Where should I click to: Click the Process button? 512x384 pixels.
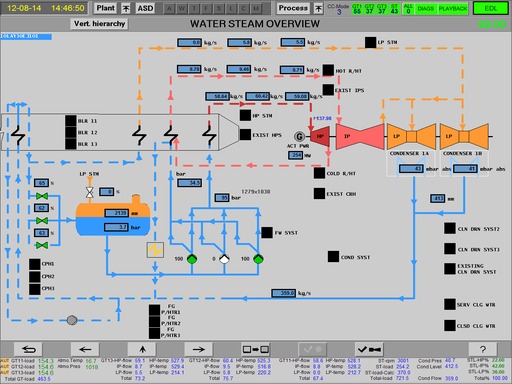click(x=293, y=8)
